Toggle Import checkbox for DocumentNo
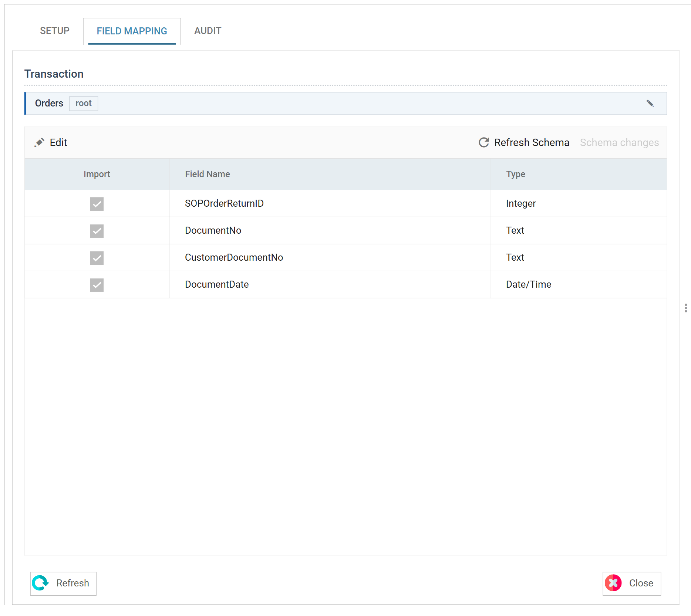691x616 pixels. point(97,231)
